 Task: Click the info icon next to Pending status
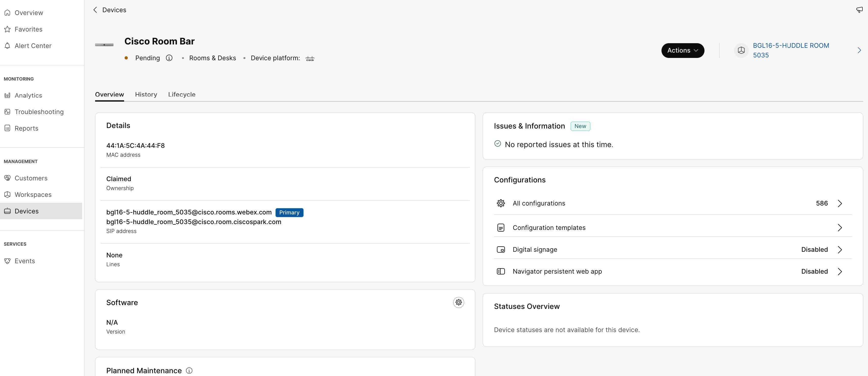click(169, 58)
